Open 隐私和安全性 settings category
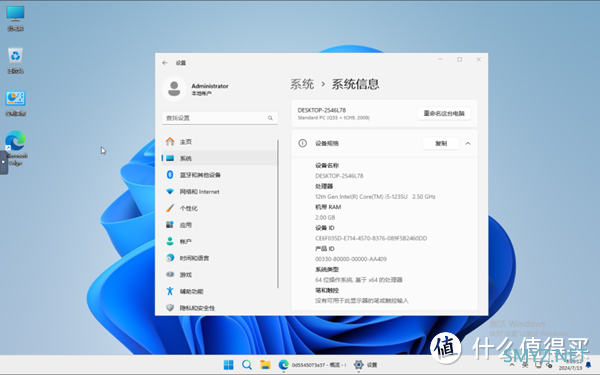The width and height of the screenshot is (600, 375). [x=220, y=308]
